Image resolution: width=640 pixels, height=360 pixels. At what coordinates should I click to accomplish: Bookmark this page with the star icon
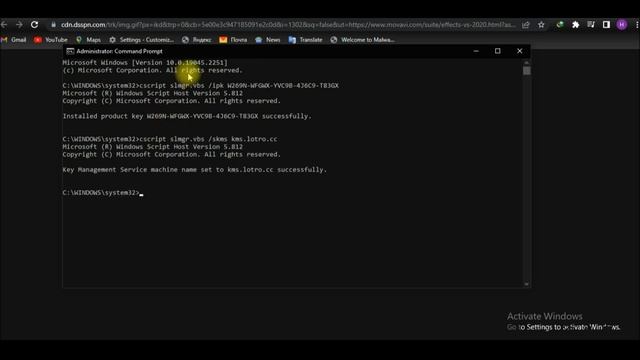coord(541,25)
